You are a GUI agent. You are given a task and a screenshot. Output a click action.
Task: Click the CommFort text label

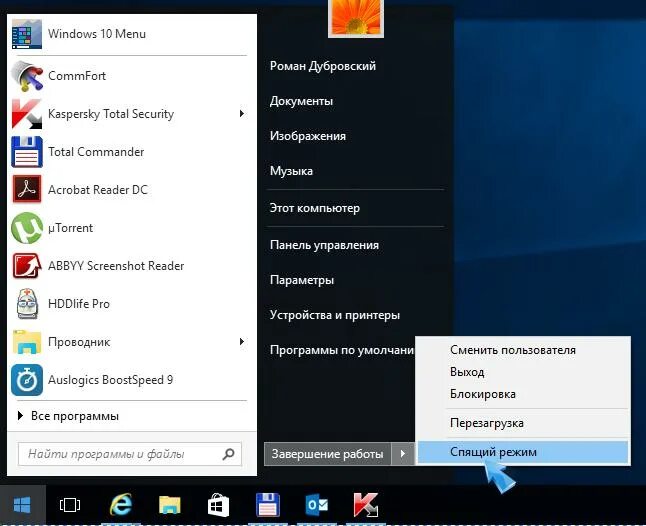tap(77, 76)
